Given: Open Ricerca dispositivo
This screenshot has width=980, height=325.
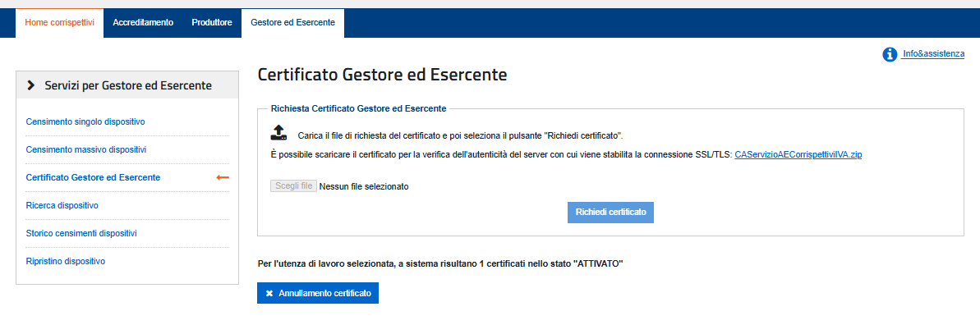Looking at the screenshot, I should 62,205.
